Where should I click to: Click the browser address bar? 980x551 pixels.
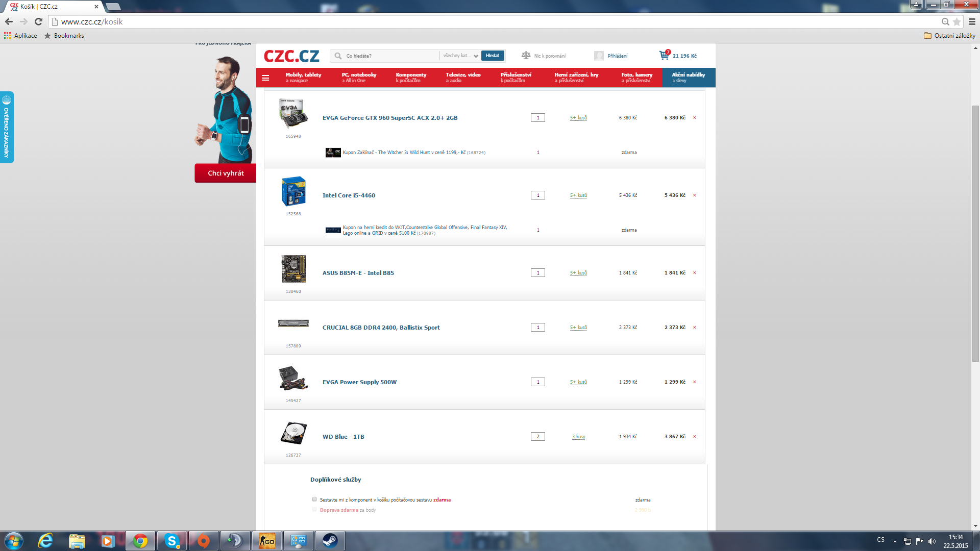tap(495, 21)
